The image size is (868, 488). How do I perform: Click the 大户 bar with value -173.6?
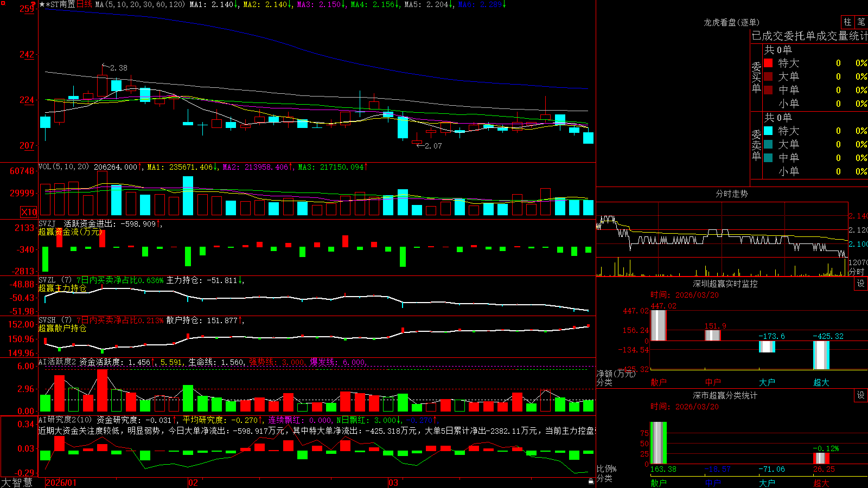point(767,346)
